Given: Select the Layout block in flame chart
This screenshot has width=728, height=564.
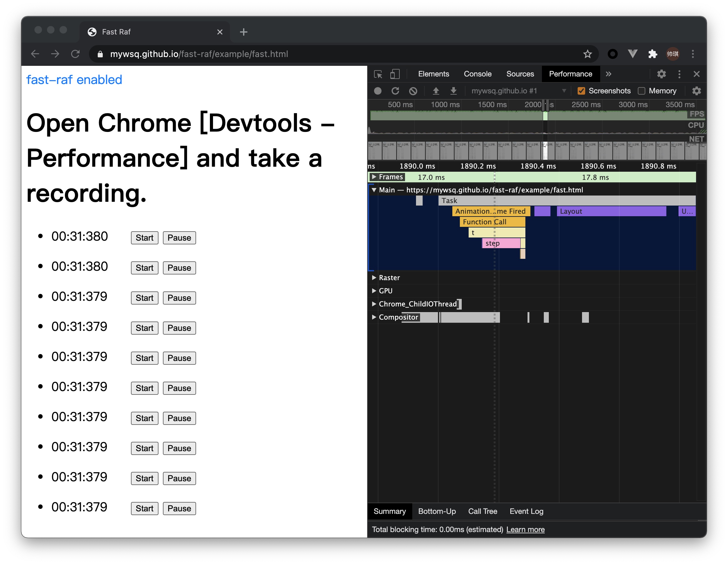Looking at the screenshot, I should (611, 211).
